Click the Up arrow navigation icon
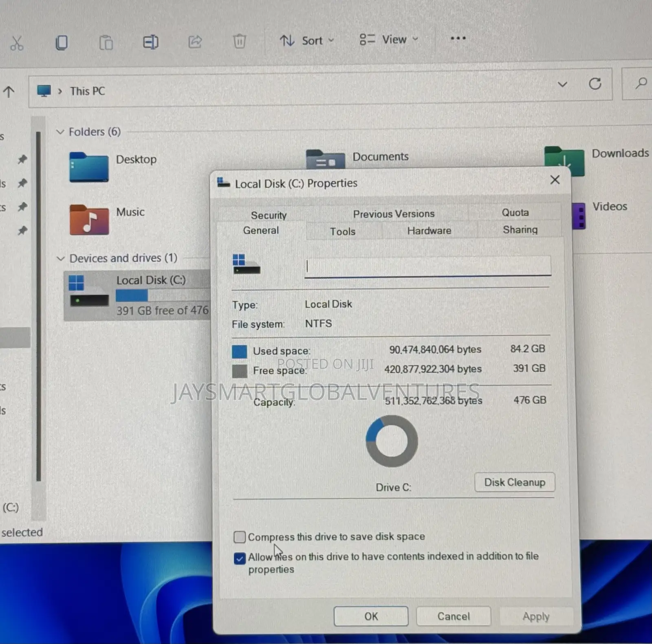 [9, 92]
